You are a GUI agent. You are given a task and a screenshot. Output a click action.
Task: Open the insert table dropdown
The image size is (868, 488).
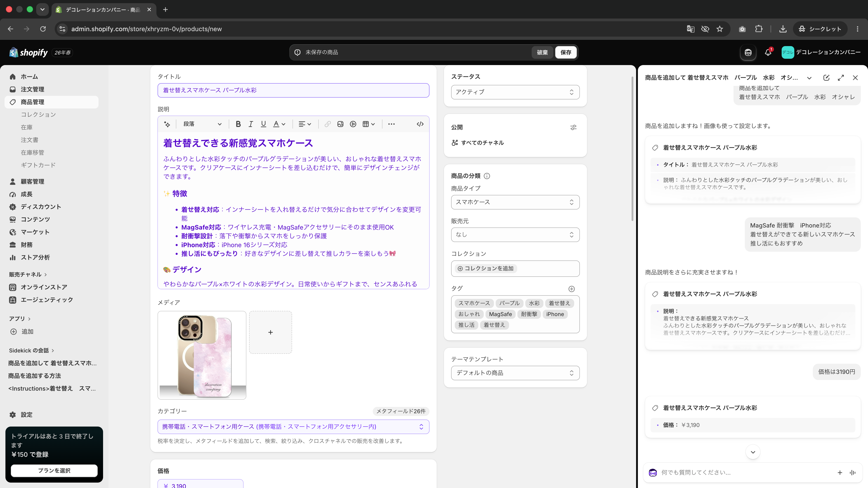click(x=369, y=124)
